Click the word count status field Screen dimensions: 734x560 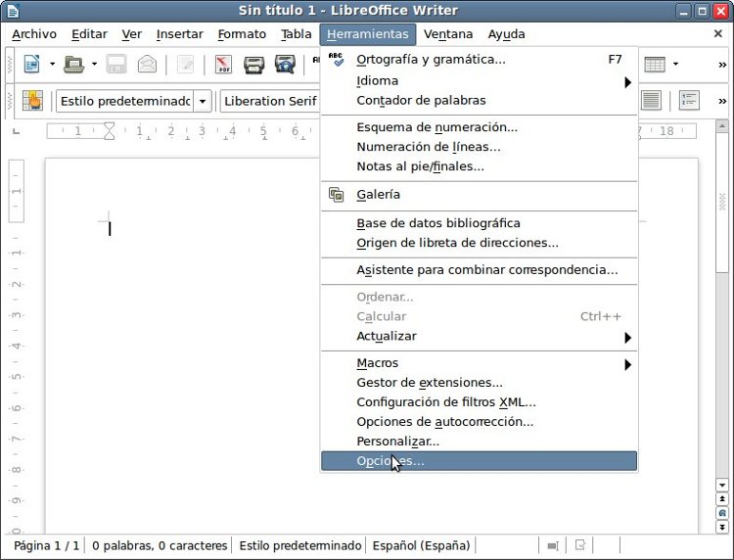(160, 546)
